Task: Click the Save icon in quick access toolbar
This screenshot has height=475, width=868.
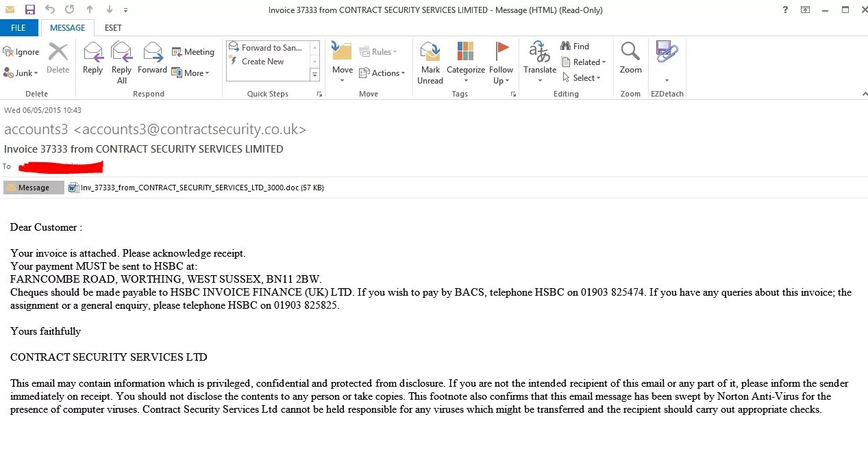Action: tap(29, 10)
